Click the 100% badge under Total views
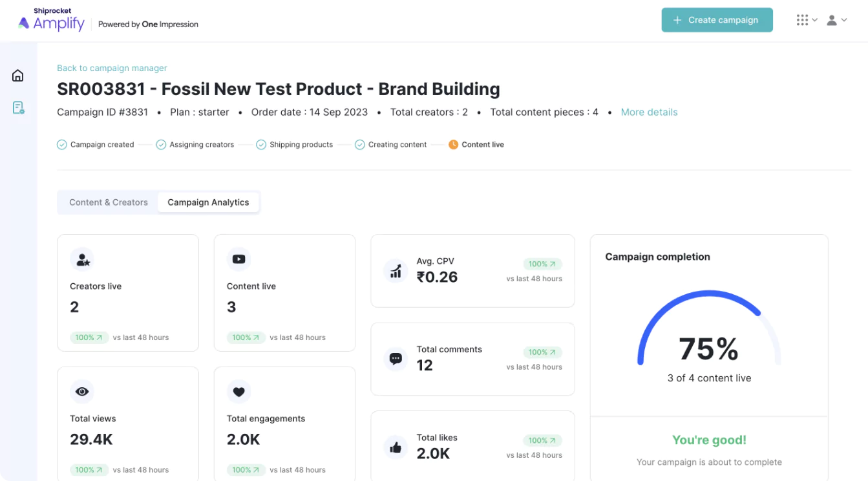868x481 pixels. click(89, 470)
